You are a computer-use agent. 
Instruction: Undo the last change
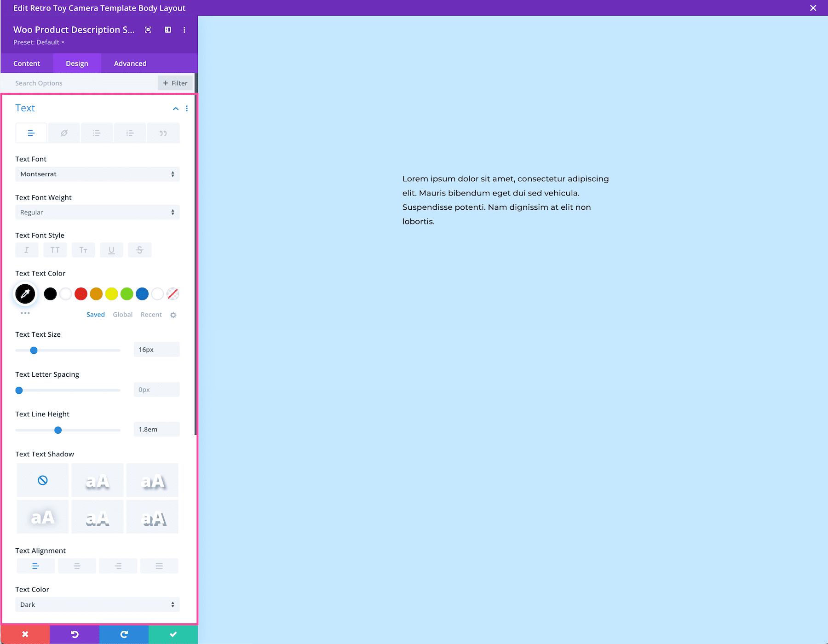(74, 634)
